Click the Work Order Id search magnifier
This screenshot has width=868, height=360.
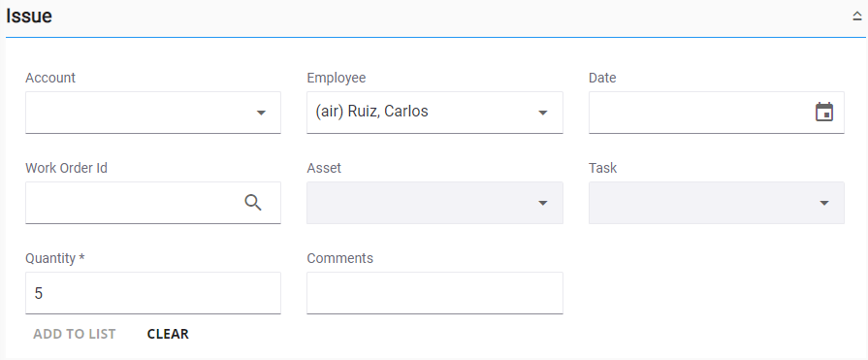click(x=253, y=203)
